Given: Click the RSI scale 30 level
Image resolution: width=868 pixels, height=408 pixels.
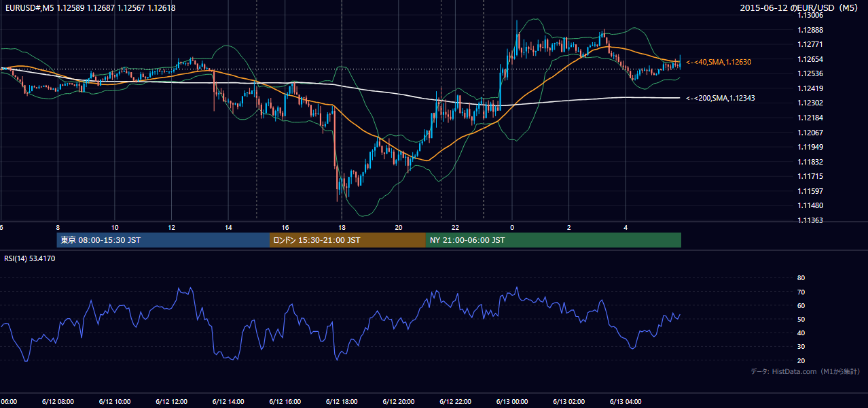Looking at the screenshot, I should pyautogui.click(x=801, y=346).
